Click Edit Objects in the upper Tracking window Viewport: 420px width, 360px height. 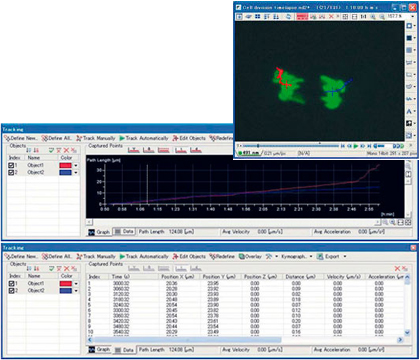tap(189, 138)
